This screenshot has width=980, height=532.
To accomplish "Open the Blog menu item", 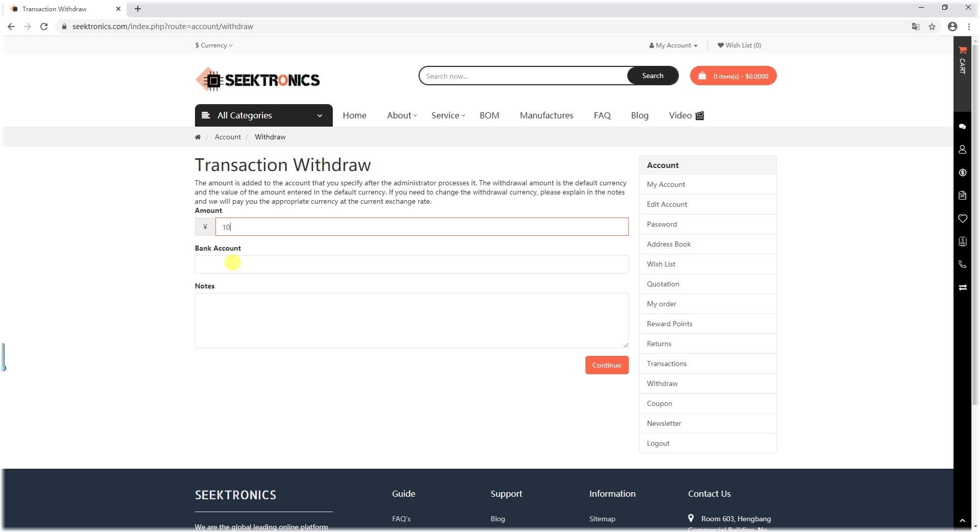I will click(x=640, y=115).
